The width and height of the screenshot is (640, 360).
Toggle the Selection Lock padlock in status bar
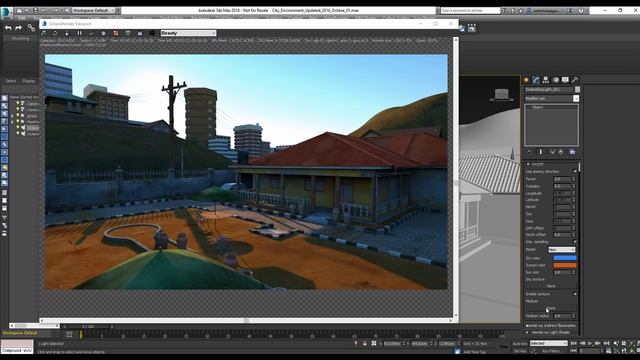(365, 344)
